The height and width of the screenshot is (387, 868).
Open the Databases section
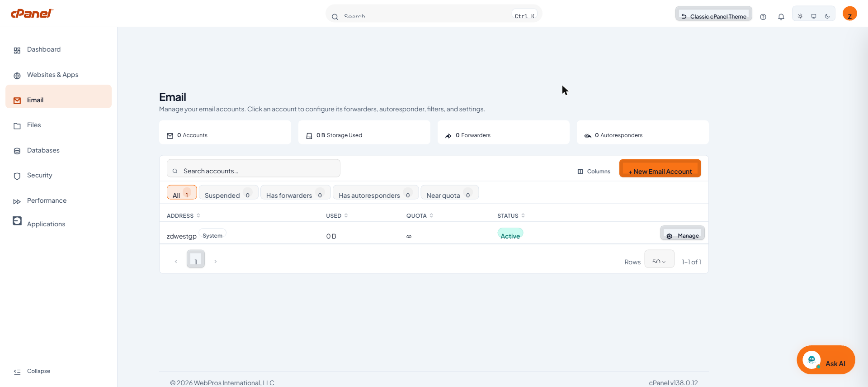(x=58, y=150)
